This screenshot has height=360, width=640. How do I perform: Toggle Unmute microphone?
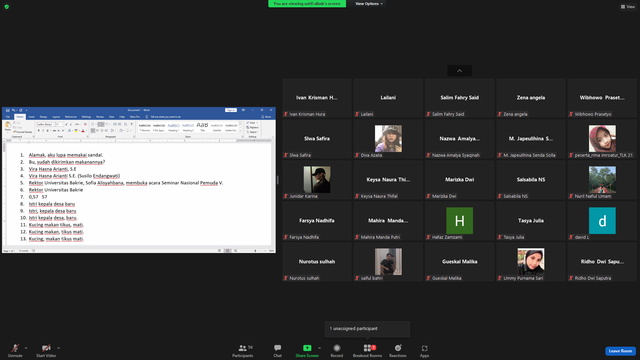[15, 350]
